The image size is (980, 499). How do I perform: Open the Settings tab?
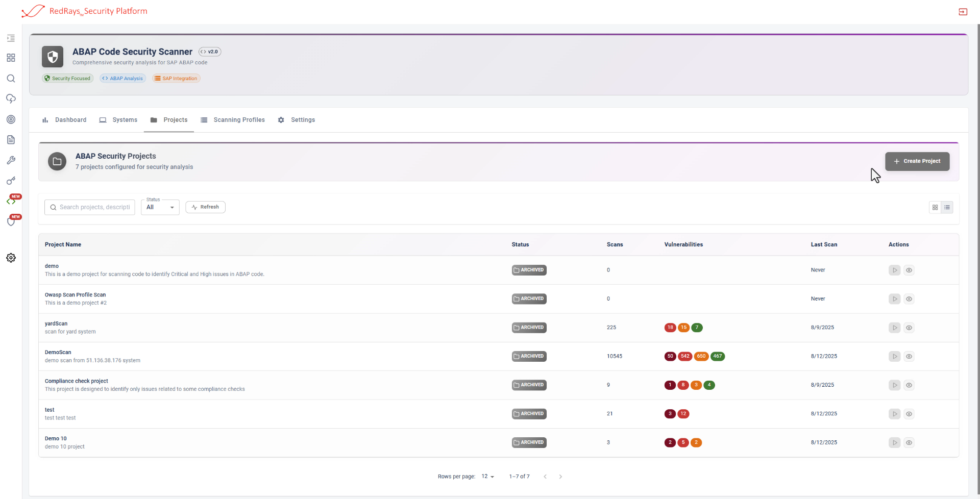click(x=297, y=120)
